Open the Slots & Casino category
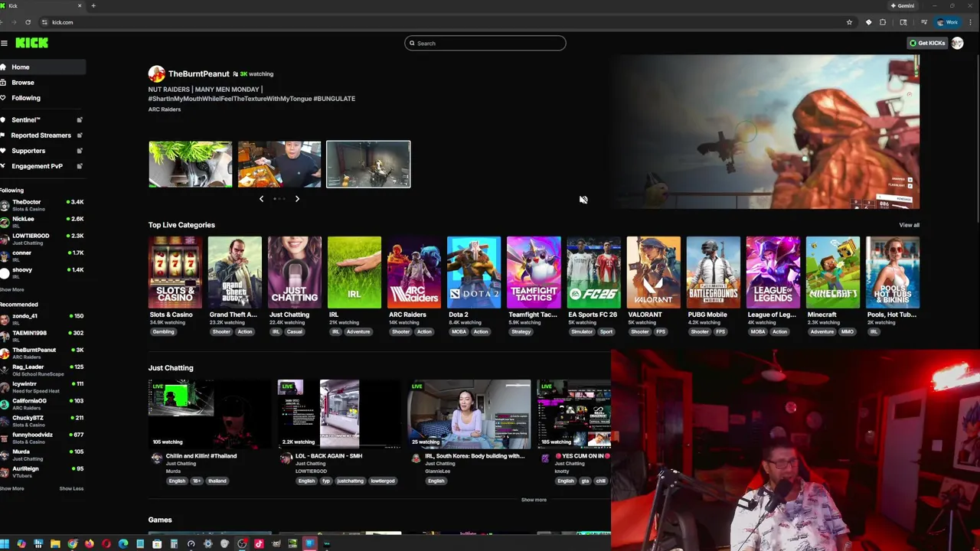This screenshot has width=980, height=551. (175, 272)
